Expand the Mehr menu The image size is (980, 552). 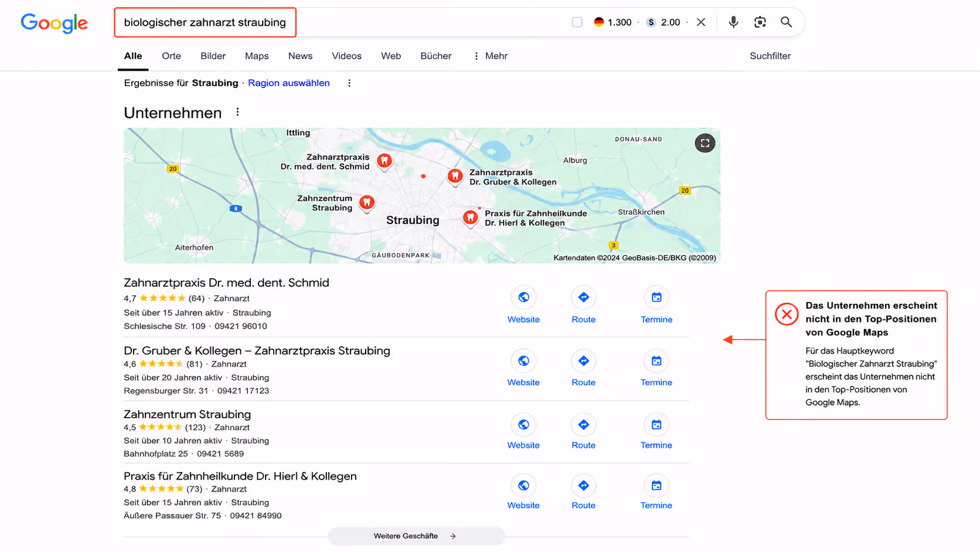tap(490, 56)
